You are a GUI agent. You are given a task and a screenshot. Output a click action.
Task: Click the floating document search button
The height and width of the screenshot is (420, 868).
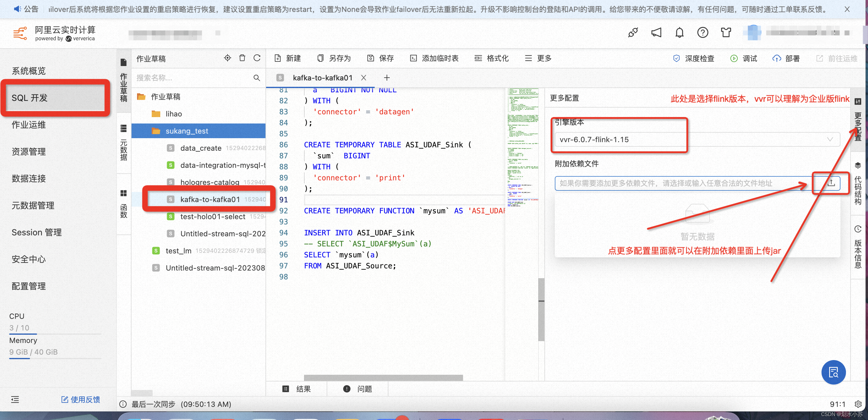(x=833, y=372)
